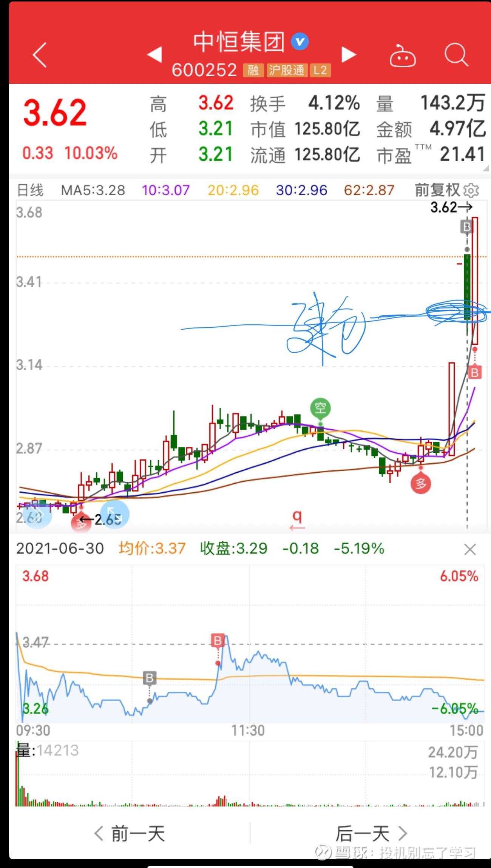Tap the 金额 4.97亿 value
Screen dimensions: 491x868
point(457,129)
